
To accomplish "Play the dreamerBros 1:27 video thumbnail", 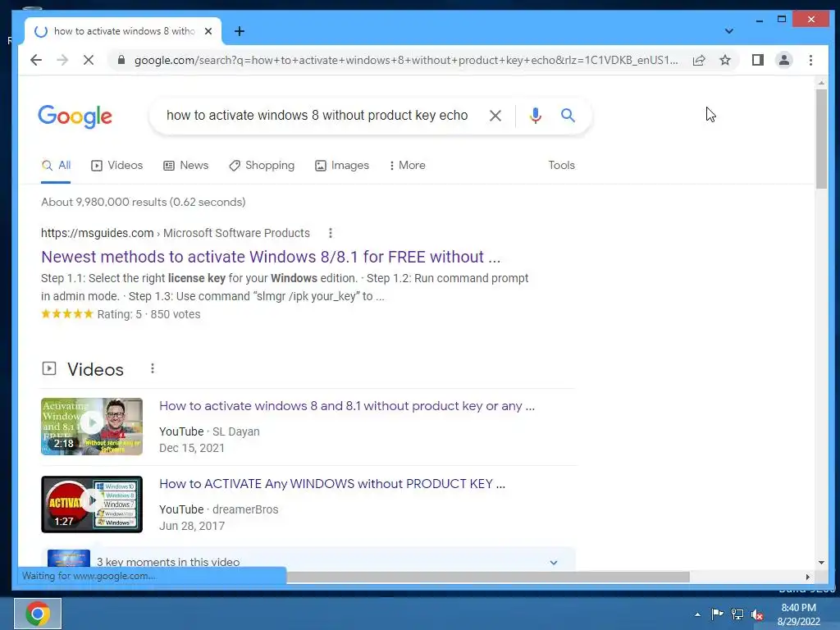I will 92,504.
